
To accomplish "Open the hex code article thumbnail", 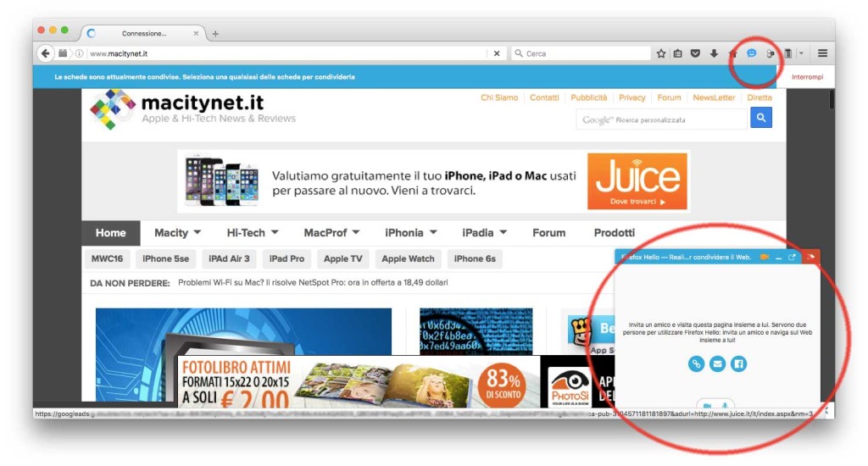I will [x=476, y=331].
